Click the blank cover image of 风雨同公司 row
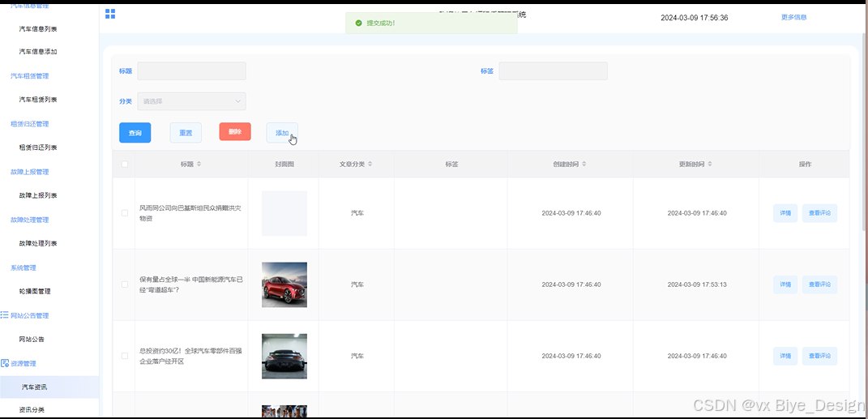 pyautogui.click(x=284, y=213)
